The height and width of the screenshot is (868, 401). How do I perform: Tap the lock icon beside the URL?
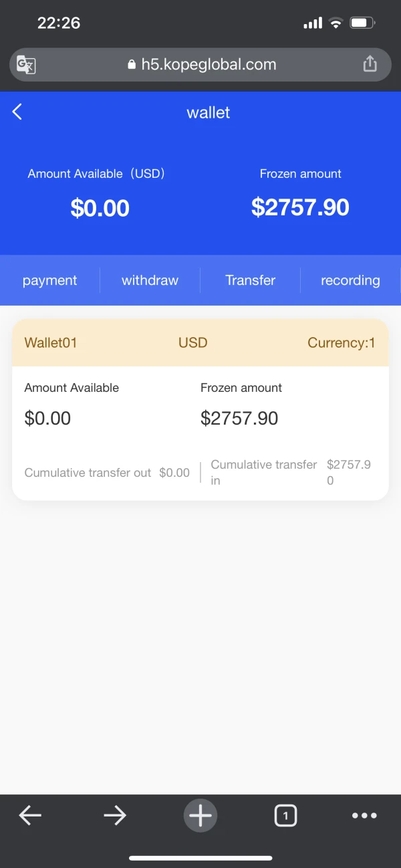(131, 65)
